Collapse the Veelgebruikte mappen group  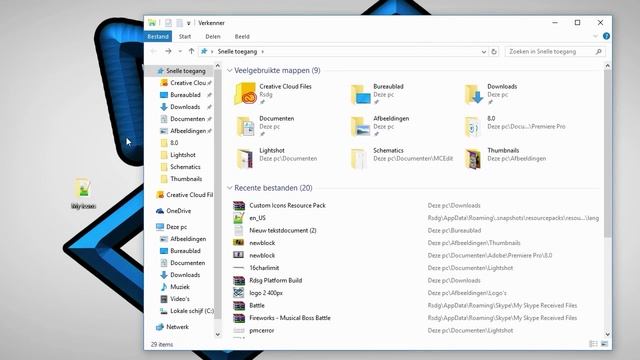(x=230, y=71)
